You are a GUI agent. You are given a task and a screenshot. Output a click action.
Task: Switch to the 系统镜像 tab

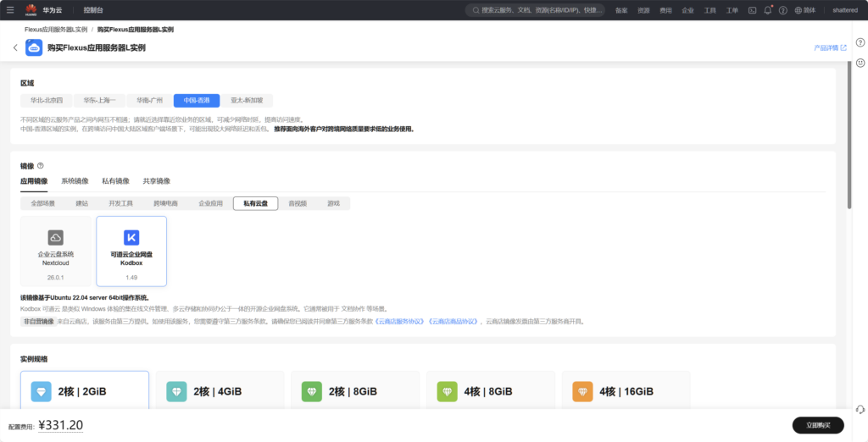click(x=75, y=181)
